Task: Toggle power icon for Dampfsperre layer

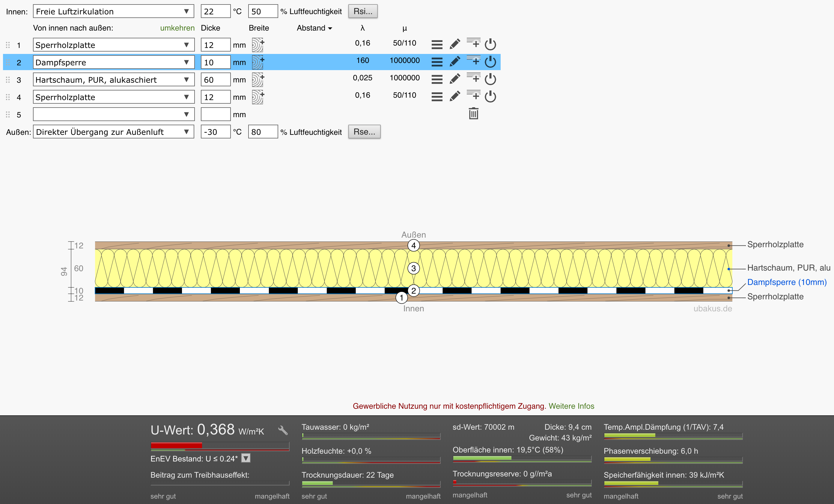Action: 490,62
